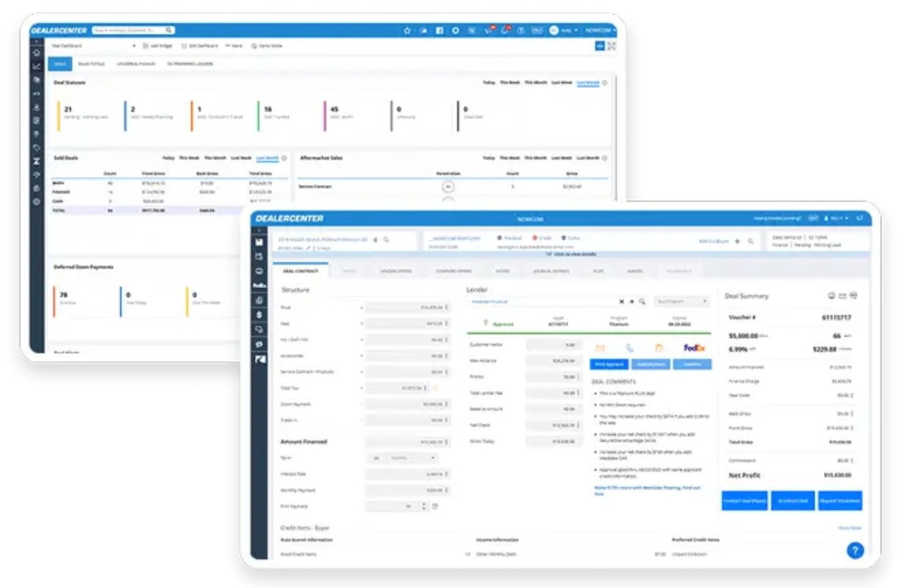905x588 pixels.
Task: Click the home icon in the dashboard sidebar
Action: point(36,53)
